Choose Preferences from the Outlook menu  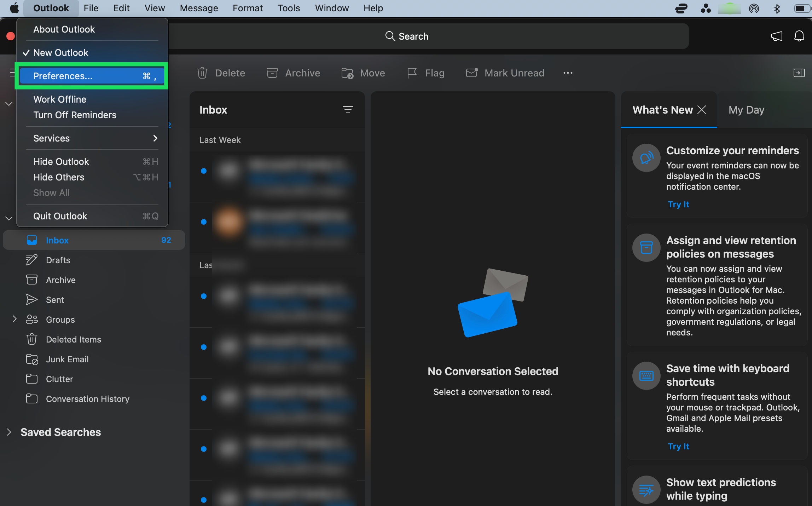point(63,76)
